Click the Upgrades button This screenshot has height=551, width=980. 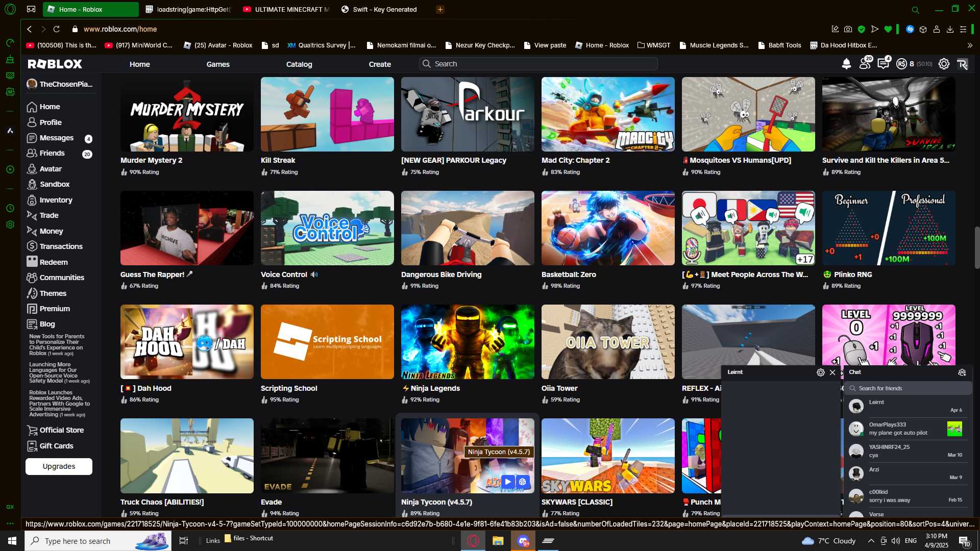tap(59, 466)
